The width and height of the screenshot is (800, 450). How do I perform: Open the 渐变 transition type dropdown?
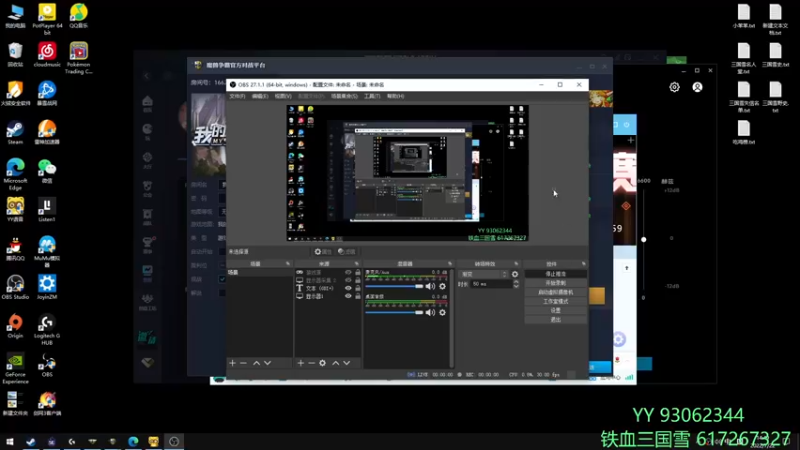point(484,274)
